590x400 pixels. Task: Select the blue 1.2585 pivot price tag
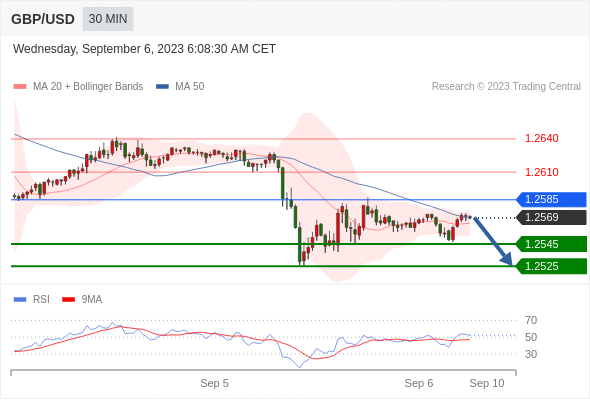click(x=551, y=199)
